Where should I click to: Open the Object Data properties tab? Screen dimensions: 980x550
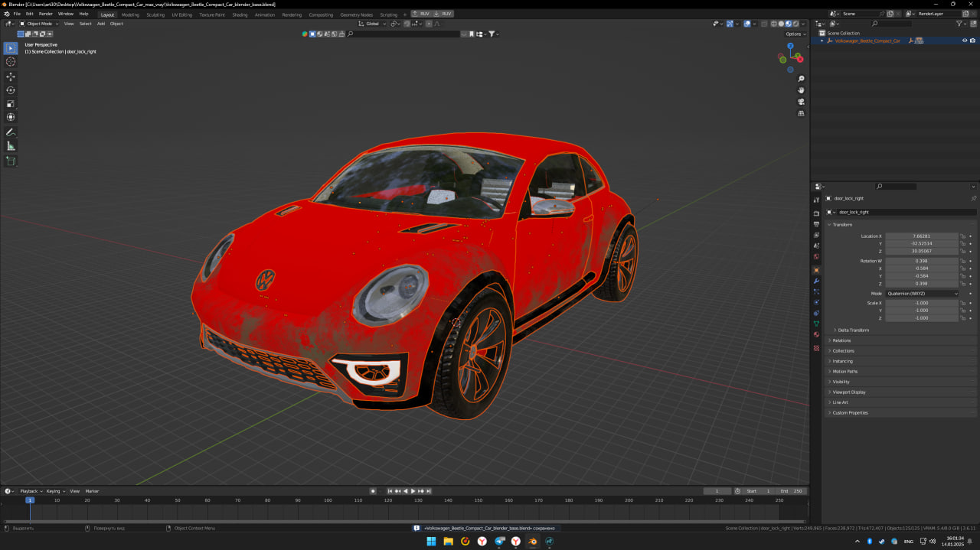(816, 324)
